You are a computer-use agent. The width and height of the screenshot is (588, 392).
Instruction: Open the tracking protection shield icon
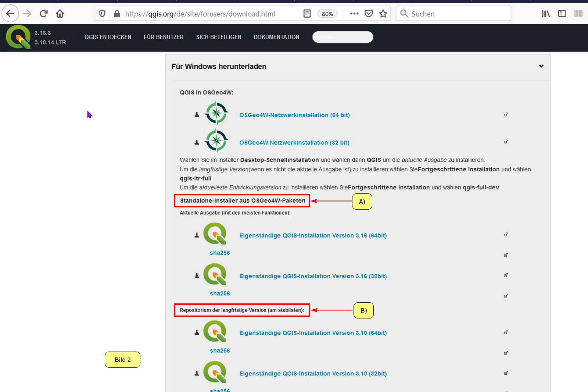point(102,14)
